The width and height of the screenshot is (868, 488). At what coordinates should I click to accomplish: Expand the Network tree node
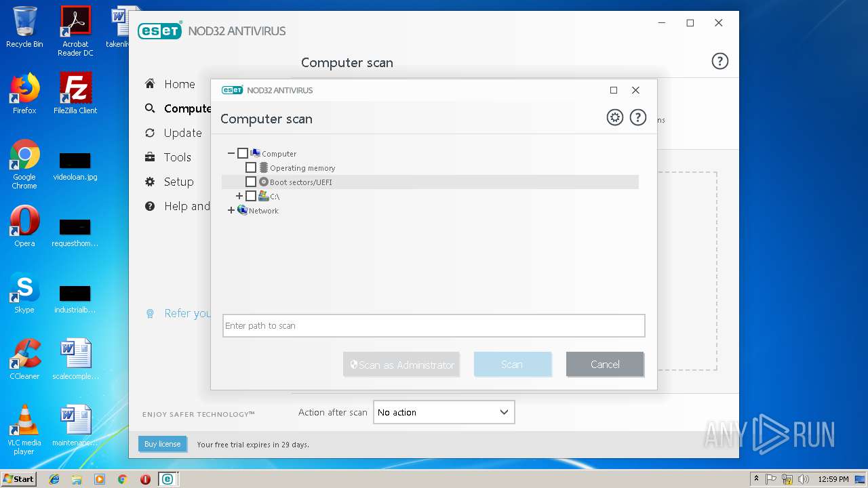tap(231, 210)
